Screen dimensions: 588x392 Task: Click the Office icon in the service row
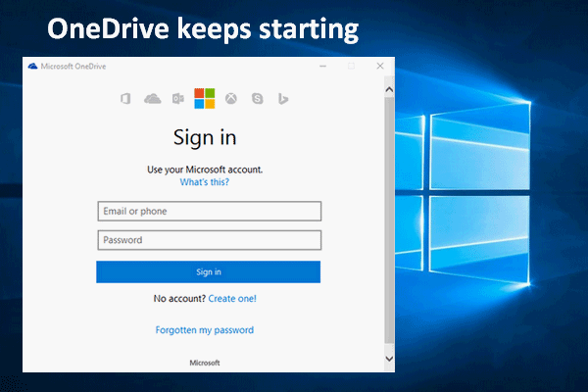tap(125, 99)
